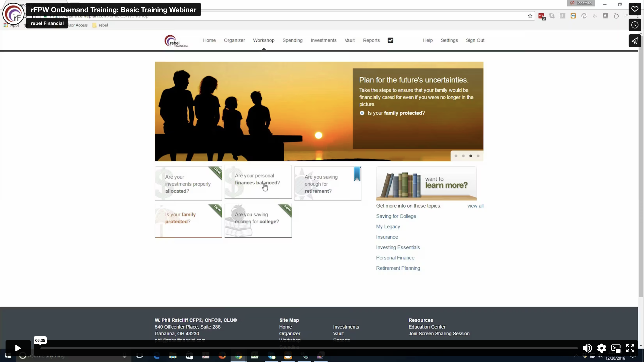
Task: Like the video with heart icon
Action: (x=635, y=9)
